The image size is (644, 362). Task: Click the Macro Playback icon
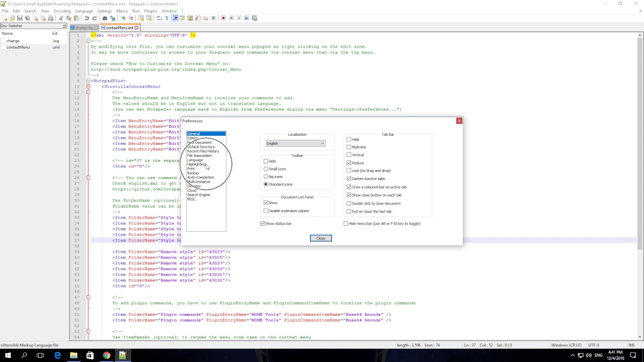[239, 18]
